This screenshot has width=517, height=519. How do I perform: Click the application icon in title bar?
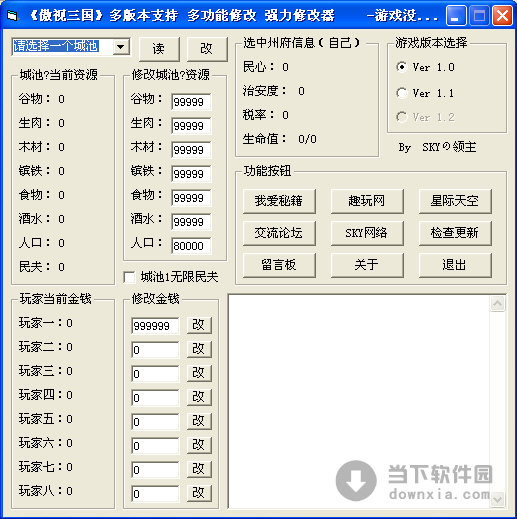point(12,15)
